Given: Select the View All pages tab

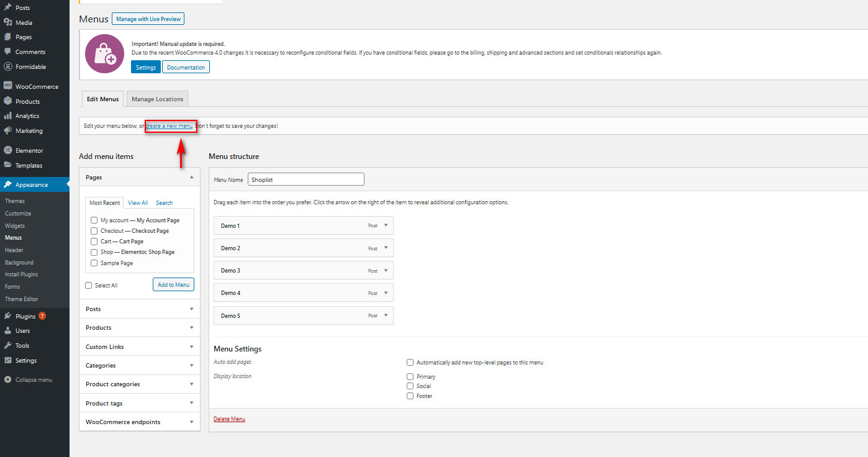Looking at the screenshot, I should coord(138,202).
